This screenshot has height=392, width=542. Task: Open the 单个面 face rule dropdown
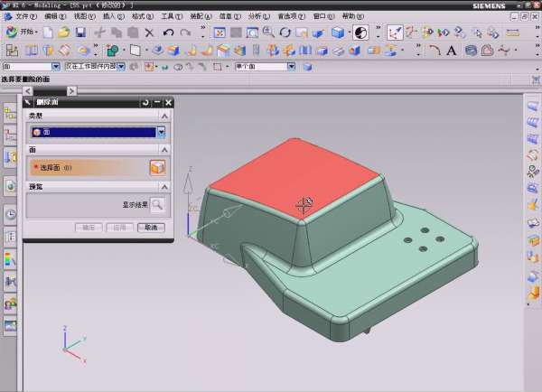point(291,66)
